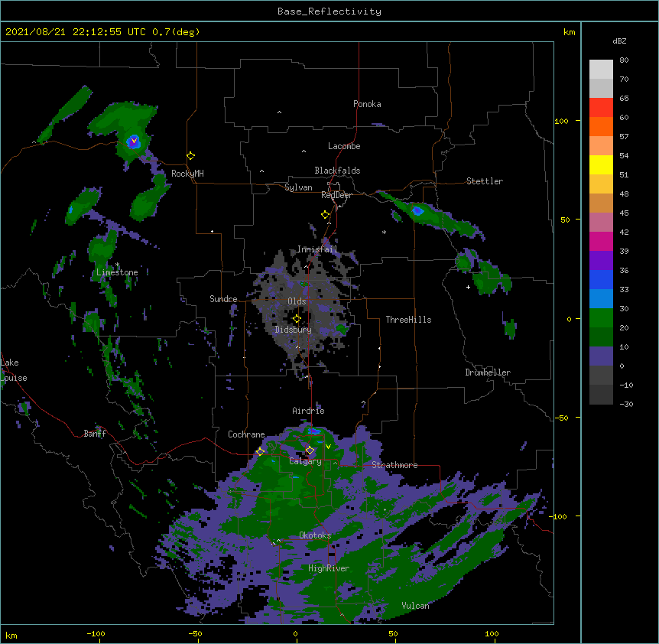Select the Olds town label
Image resolution: width=659 pixels, height=644 pixels.
[297, 301]
